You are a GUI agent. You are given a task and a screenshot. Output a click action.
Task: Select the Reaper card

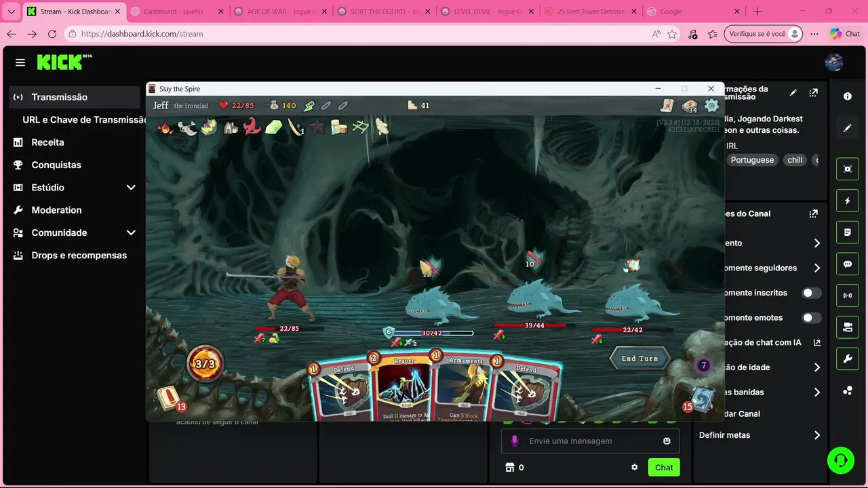(x=404, y=386)
